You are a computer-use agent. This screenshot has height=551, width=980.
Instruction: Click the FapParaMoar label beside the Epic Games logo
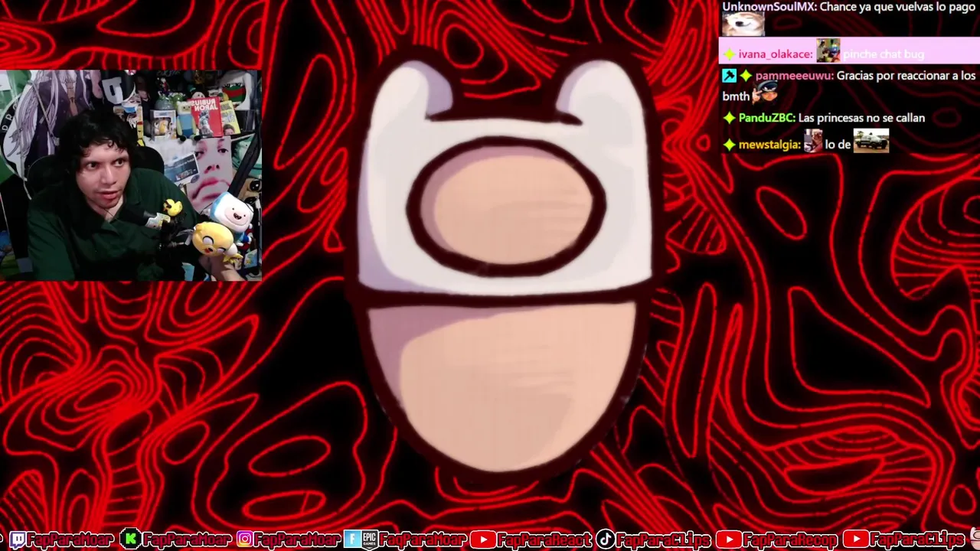423,540
